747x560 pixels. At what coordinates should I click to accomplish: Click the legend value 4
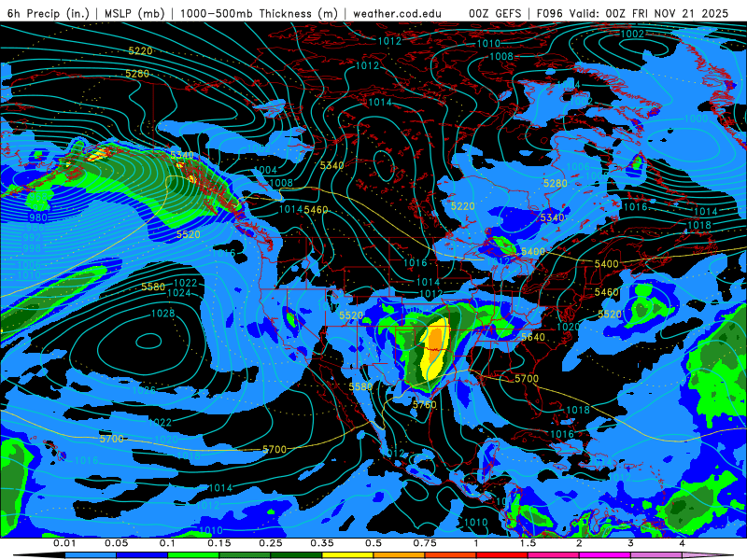pos(682,543)
